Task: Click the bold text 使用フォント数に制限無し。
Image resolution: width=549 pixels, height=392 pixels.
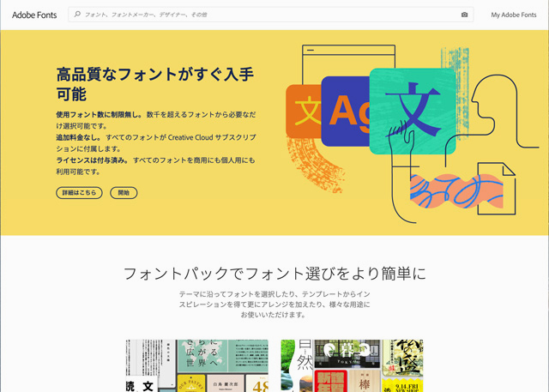Action: 100,114
